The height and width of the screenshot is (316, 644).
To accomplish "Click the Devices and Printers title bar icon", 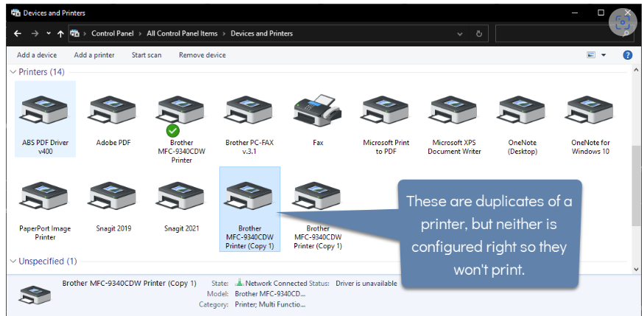I will pos(15,13).
